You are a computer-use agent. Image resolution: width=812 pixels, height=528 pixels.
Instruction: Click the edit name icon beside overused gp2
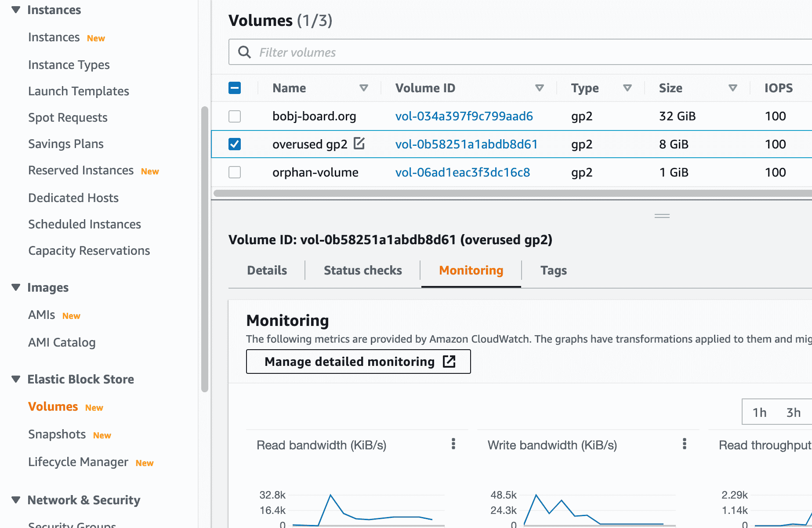tap(359, 144)
